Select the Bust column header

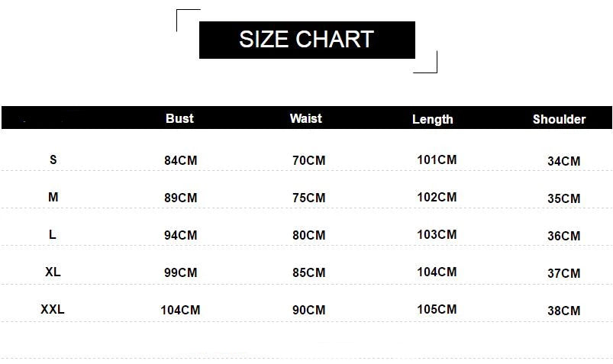(179, 118)
